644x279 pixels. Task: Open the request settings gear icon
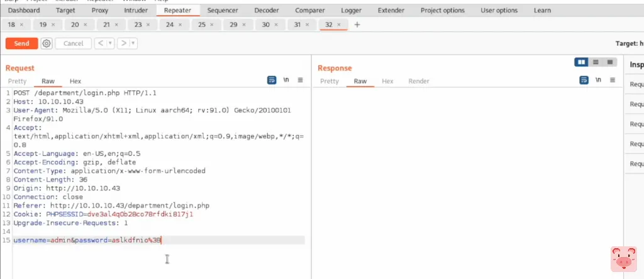47,43
